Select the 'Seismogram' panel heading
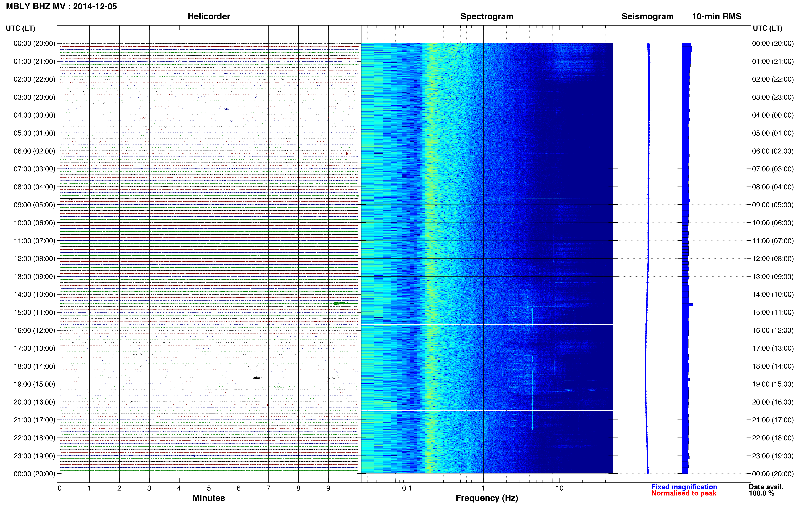Image resolution: width=812 pixels, height=508 pixels. tap(648, 16)
